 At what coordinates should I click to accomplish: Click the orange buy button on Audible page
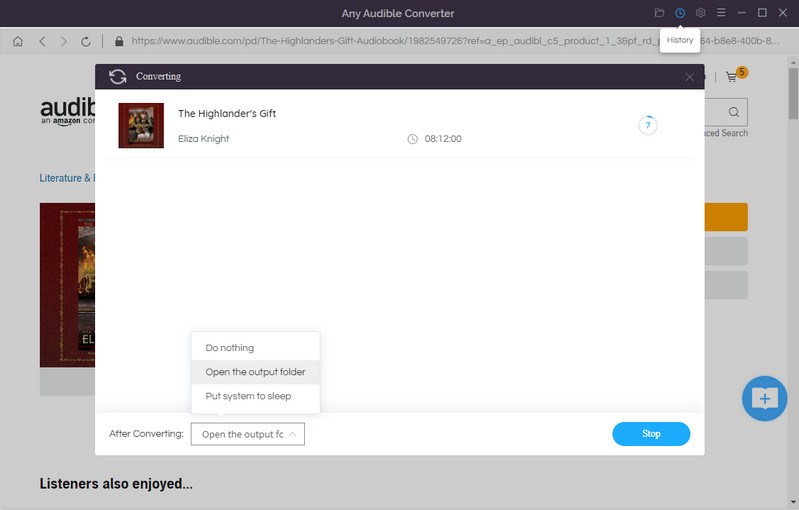tap(726, 217)
